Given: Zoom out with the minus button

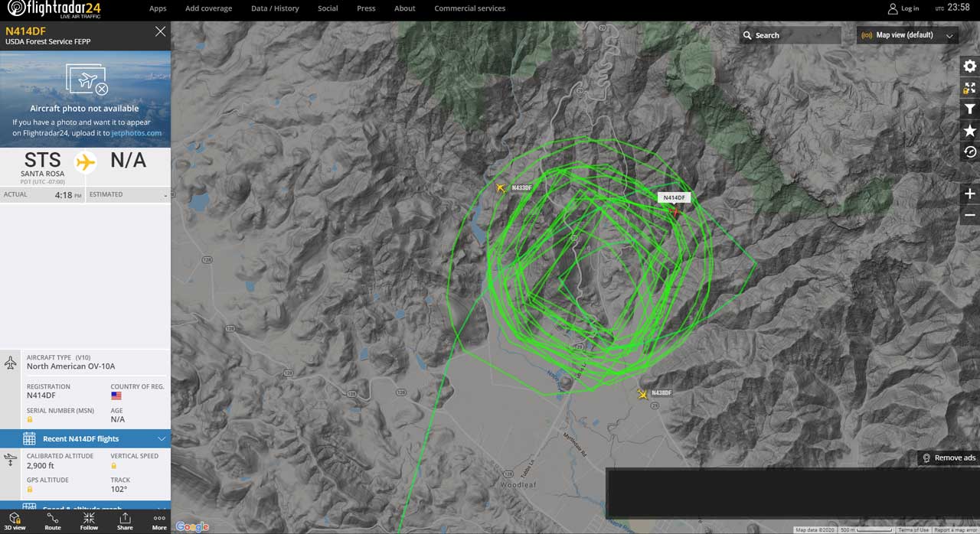Looking at the screenshot, I should 969,215.
